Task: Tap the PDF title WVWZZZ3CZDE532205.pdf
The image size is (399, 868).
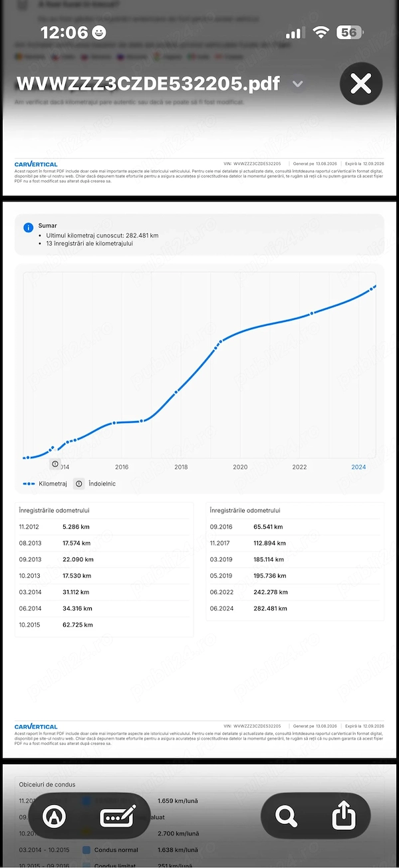Action: [x=148, y=84]
